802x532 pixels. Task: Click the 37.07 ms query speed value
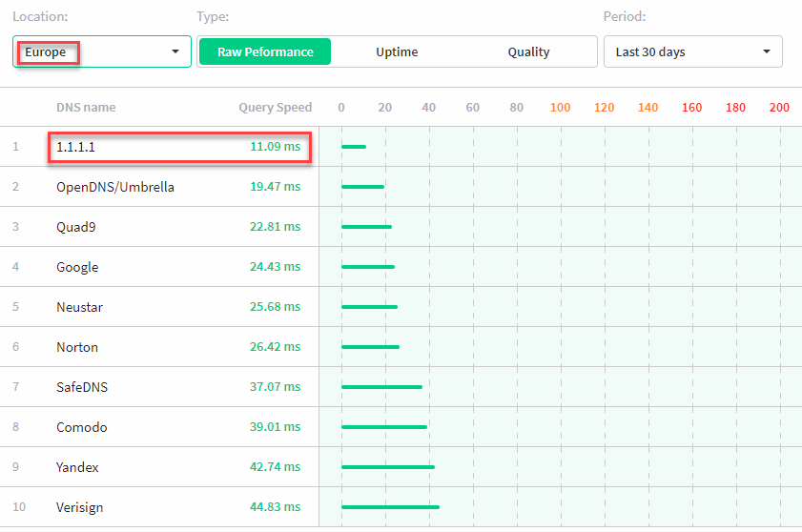pos(276,386)
